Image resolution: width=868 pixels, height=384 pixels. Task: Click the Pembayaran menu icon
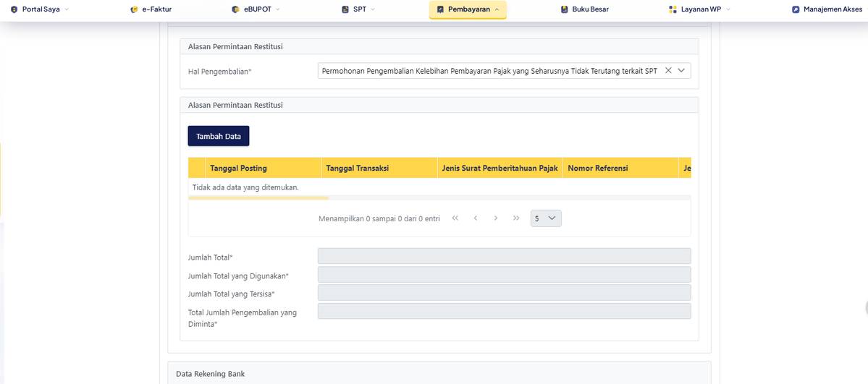point(440,9)
